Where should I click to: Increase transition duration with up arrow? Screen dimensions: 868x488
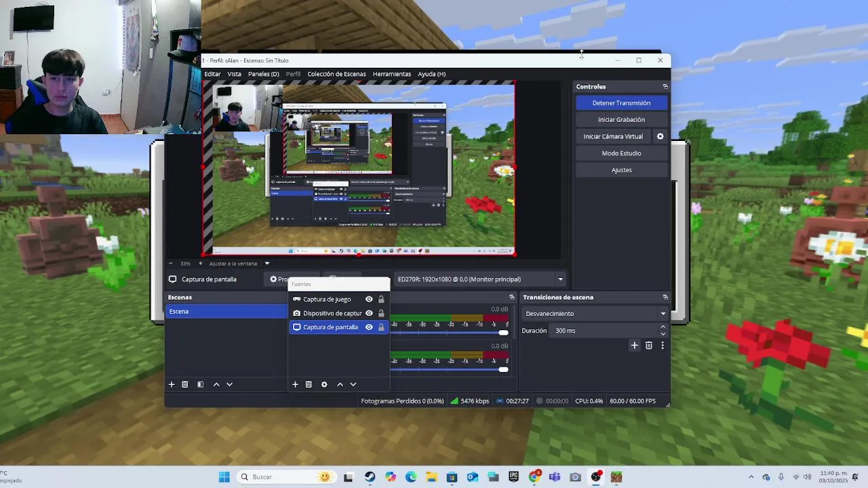[x=663, y=327]
